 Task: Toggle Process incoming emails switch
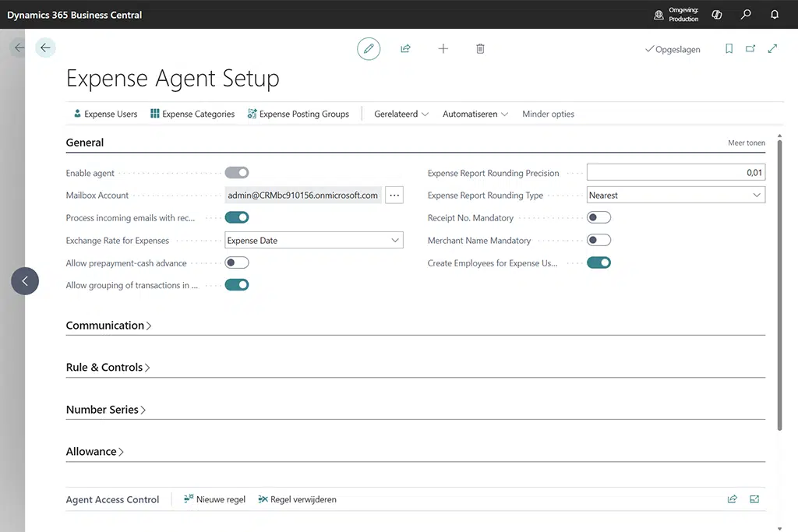[x=237, y=217]
